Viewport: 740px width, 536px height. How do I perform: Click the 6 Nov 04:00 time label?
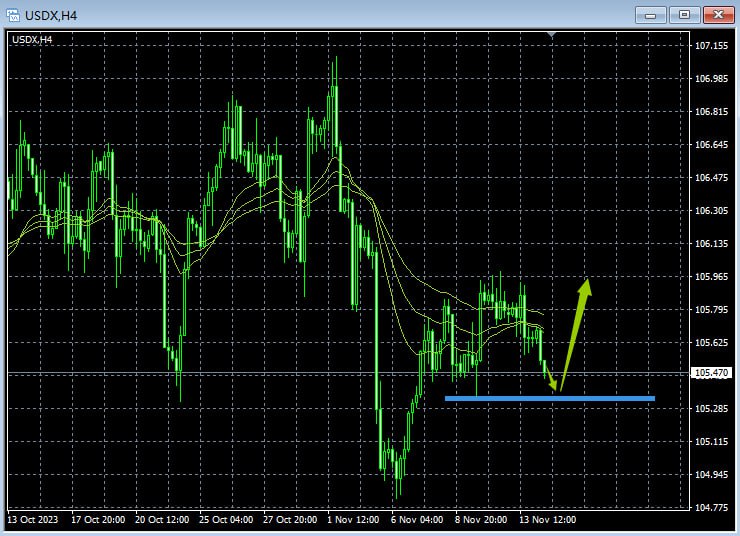click(417, 520)
